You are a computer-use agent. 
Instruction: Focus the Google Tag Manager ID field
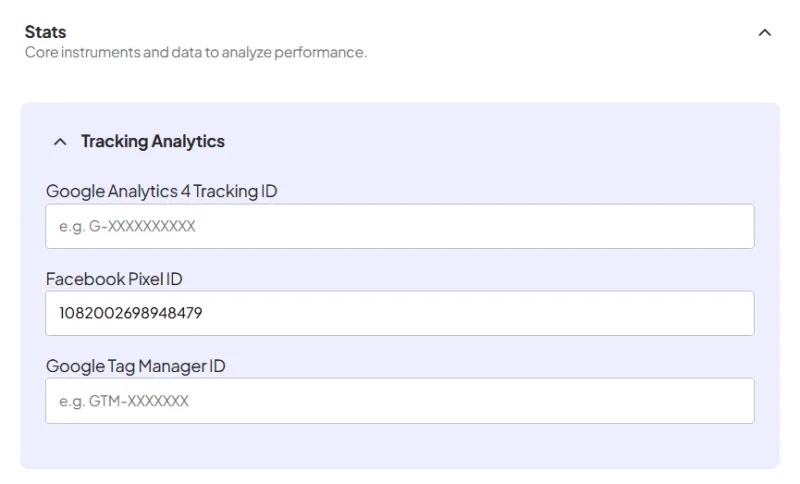point(400,401)
